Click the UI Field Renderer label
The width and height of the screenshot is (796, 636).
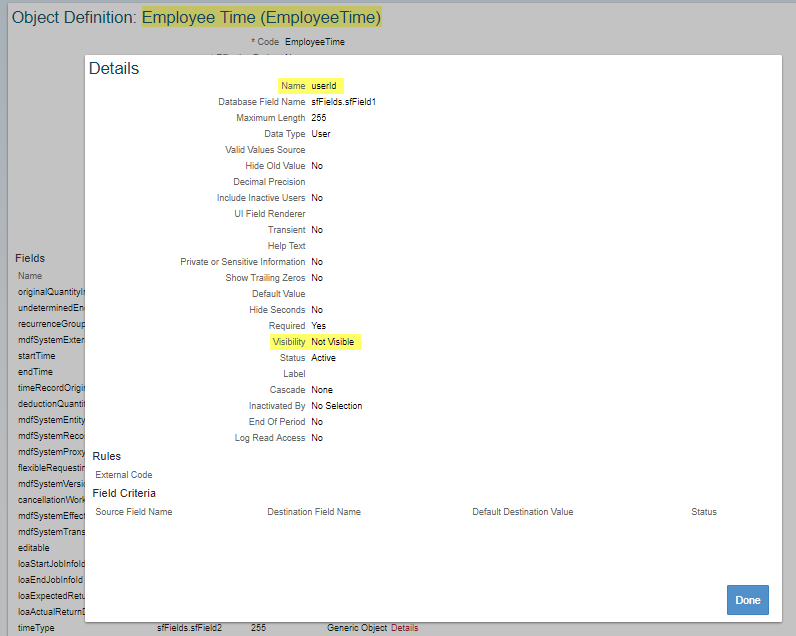click(270, 214)
